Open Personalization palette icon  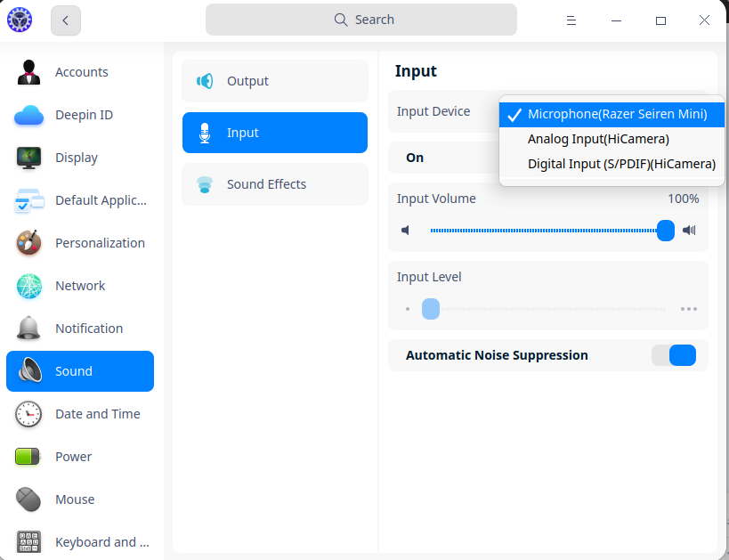28,243
